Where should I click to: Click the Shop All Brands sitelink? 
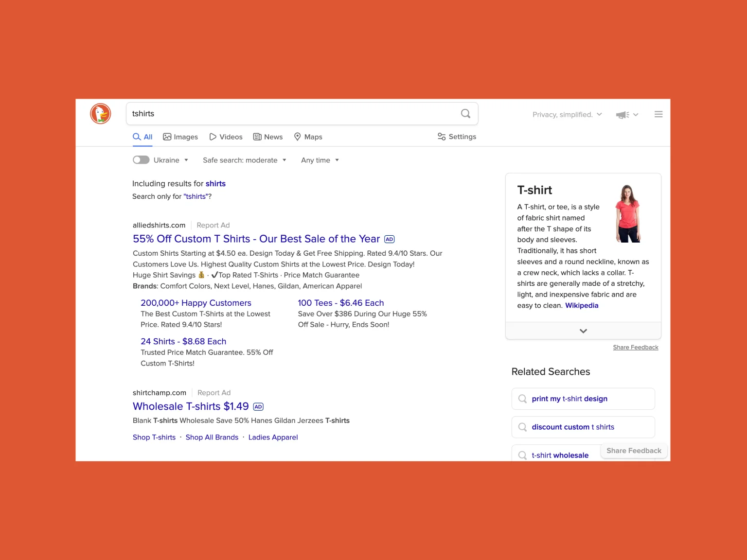point(212,437)
